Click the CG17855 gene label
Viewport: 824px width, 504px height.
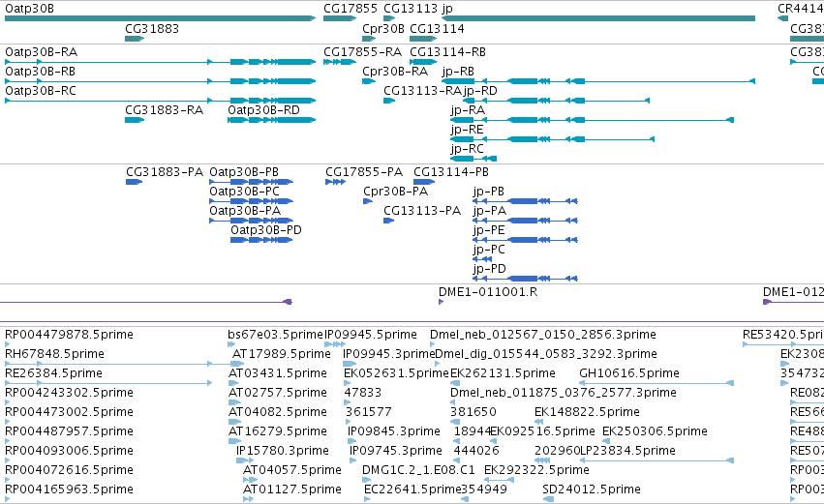(350, 9)
